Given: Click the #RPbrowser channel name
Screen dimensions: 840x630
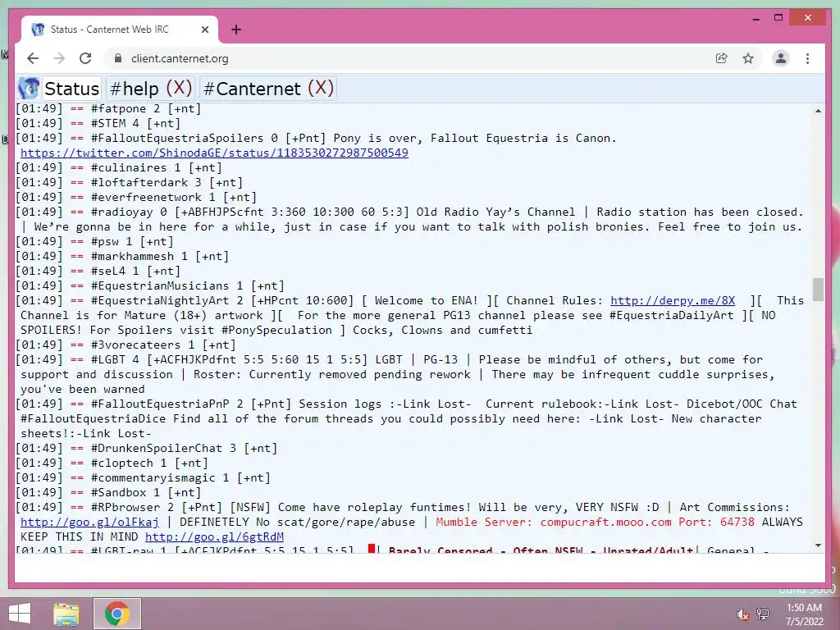Looking at the screenshot, I should (126, 507).
